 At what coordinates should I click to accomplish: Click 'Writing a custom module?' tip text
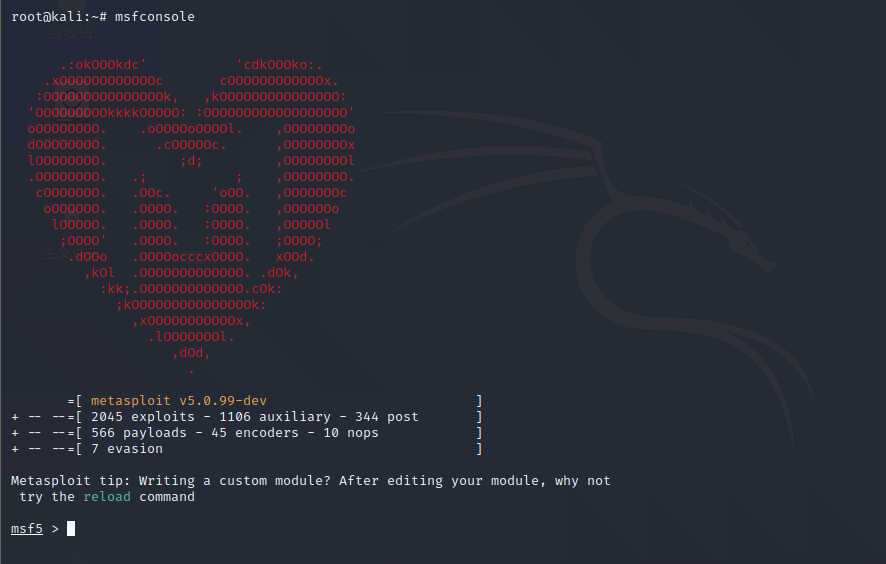[234, 481]
